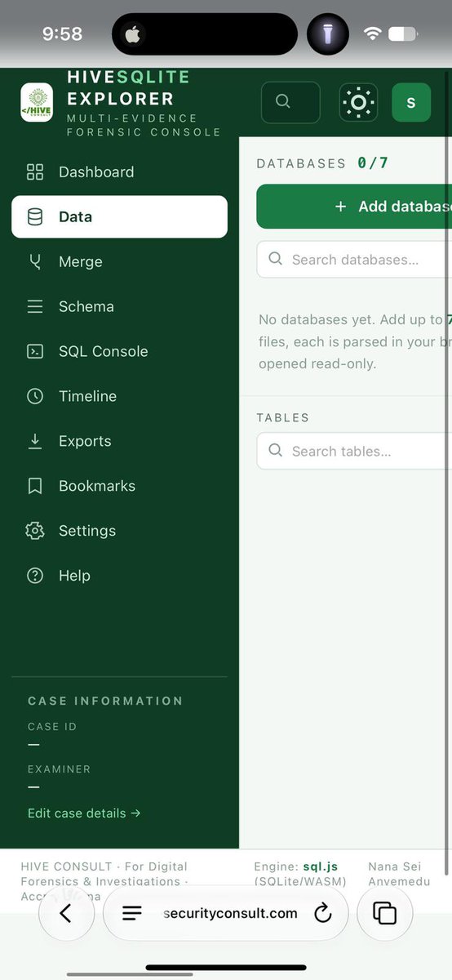Focus the Search databases field
This screenshot has height=980, width=452.
(x=354, y=259)
